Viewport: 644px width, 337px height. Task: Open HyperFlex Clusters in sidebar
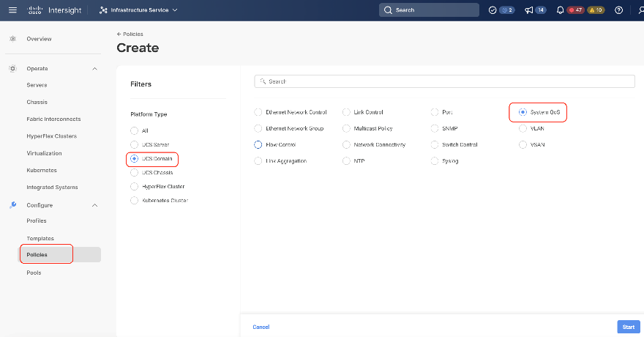52,136
